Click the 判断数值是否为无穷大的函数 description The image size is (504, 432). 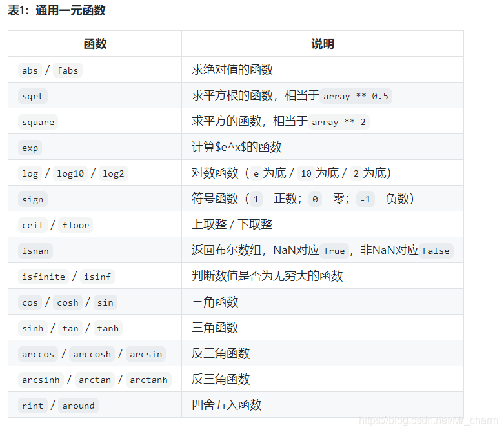pos(267,276)
